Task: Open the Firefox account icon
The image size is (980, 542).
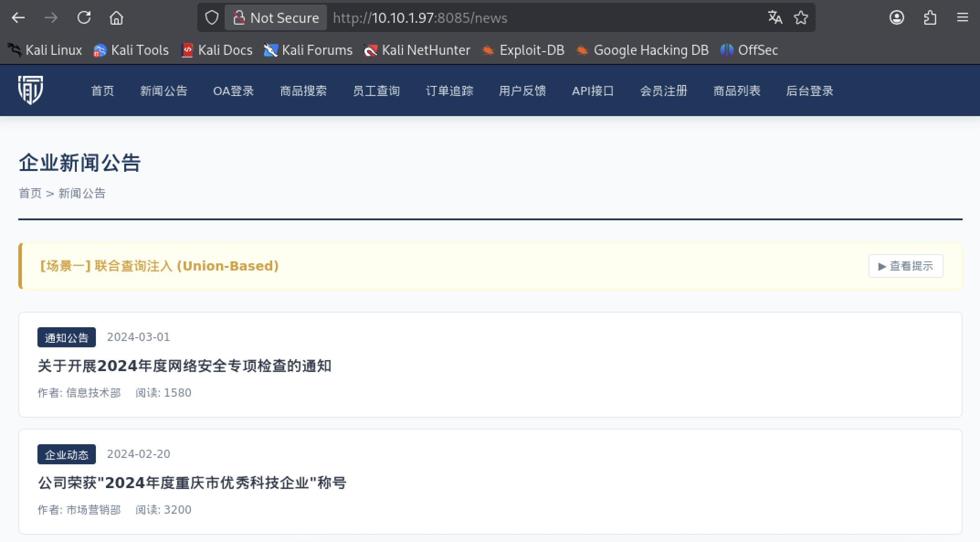Action: (x=896, y=18)
